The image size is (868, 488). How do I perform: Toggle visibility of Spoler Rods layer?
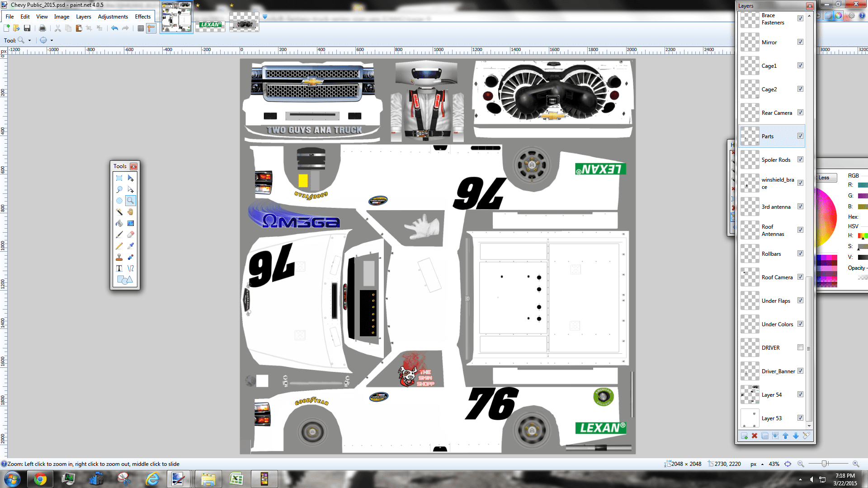[x=800, y=160]
